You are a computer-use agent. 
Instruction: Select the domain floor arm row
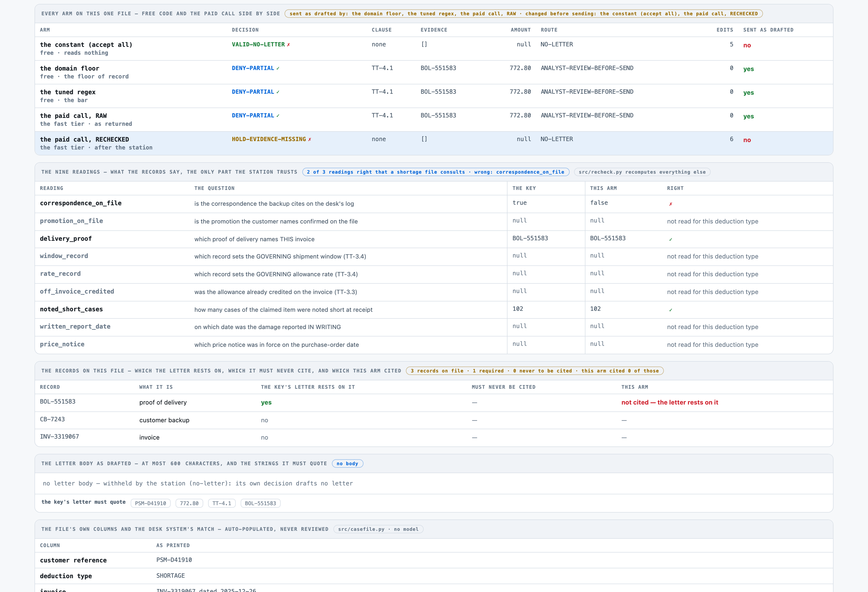tap(434, 72)
